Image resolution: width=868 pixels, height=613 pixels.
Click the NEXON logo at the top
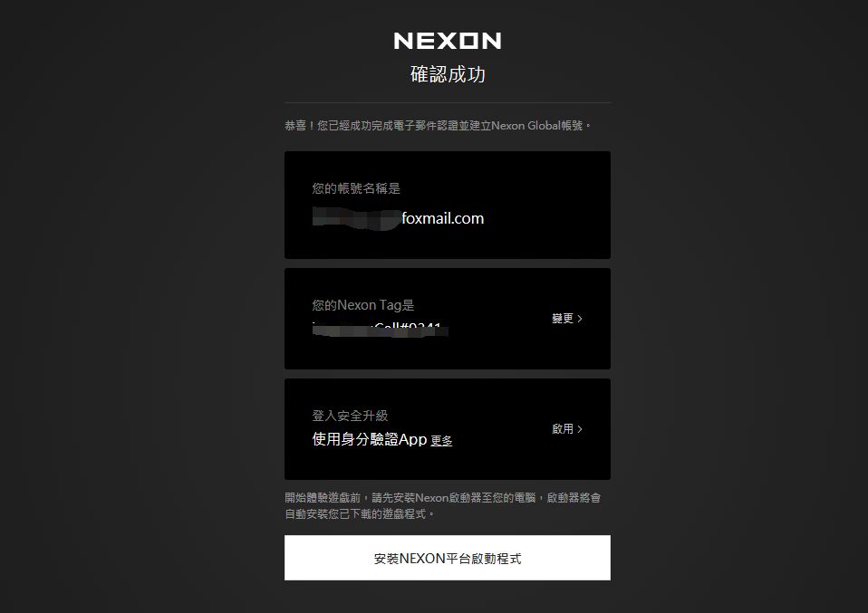pyautogui.click(x=448, y=41)
